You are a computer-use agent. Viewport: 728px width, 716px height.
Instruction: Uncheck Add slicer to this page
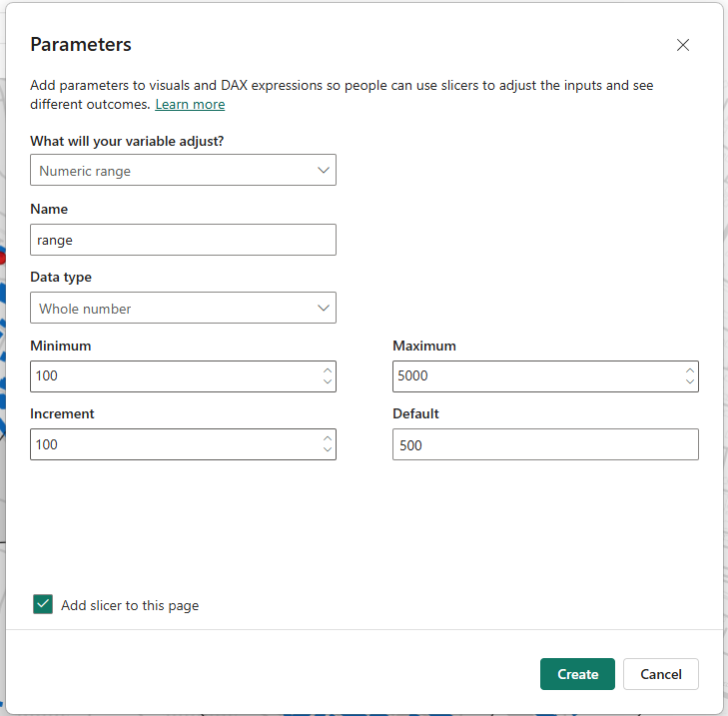coord(43,604)
